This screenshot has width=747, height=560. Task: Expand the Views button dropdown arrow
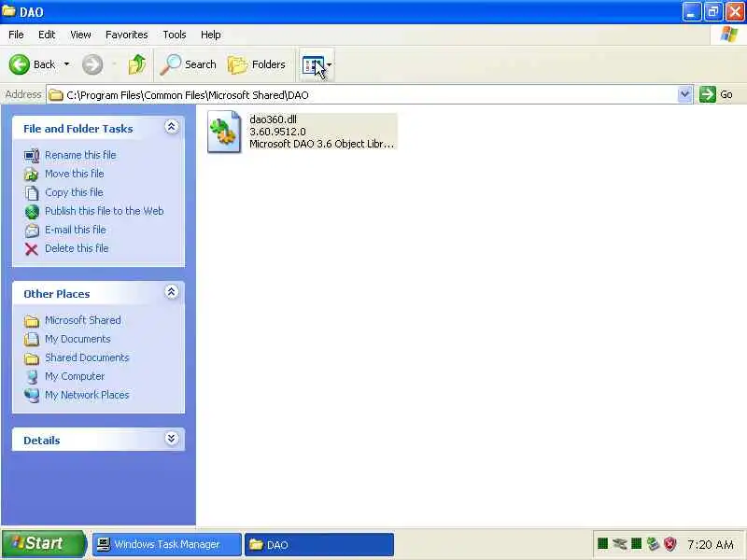[x=330, y=64]
